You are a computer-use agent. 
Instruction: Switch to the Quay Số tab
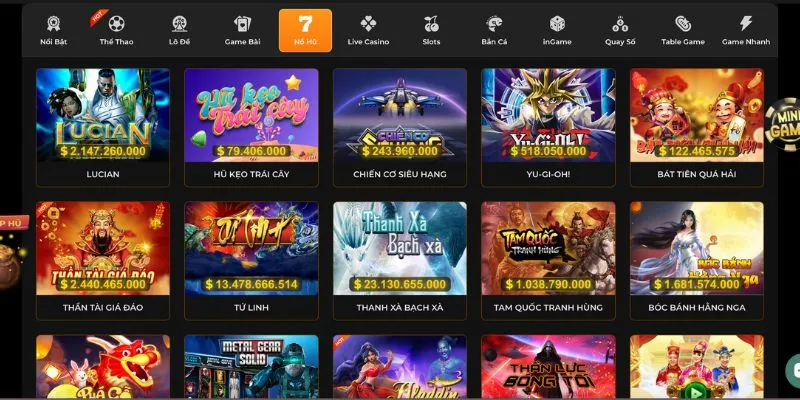point(620,31)
